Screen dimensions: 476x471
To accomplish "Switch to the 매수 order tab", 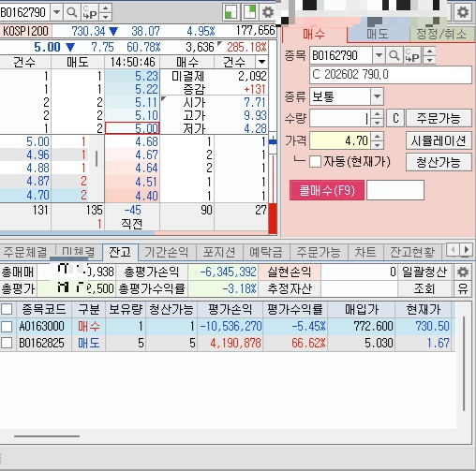I will [314, 34].
